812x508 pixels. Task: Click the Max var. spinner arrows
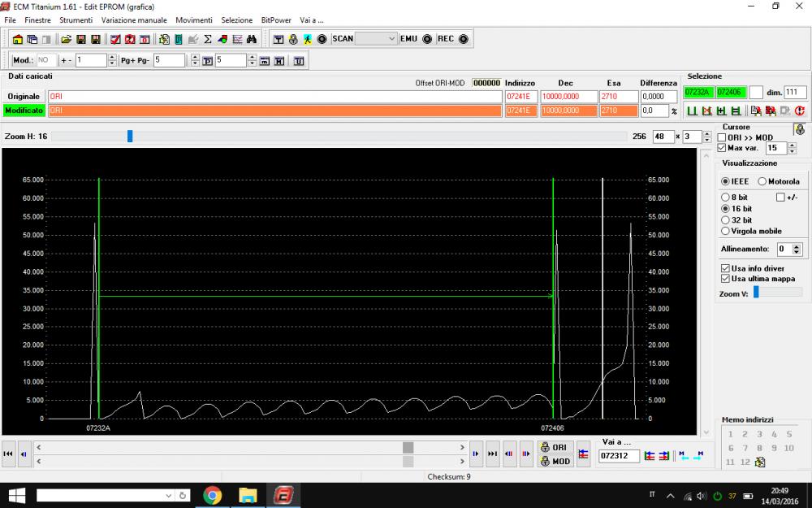pyautogui.click(x=792, y=148)
